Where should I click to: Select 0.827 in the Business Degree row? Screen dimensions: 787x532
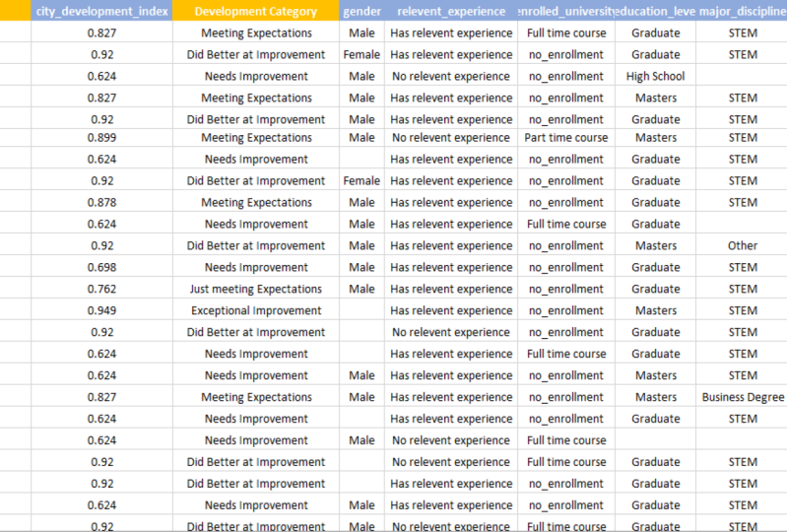point(101,397)
